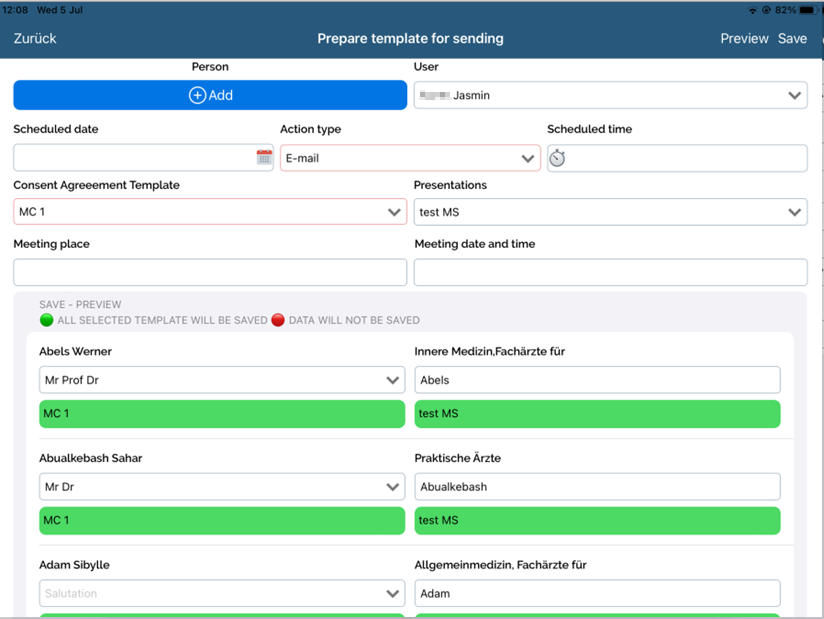Toggle green MC 1 bar for Abualkebash Sahar
The height and width of the screenshot is (619, 824).
[x=221, y=521]
